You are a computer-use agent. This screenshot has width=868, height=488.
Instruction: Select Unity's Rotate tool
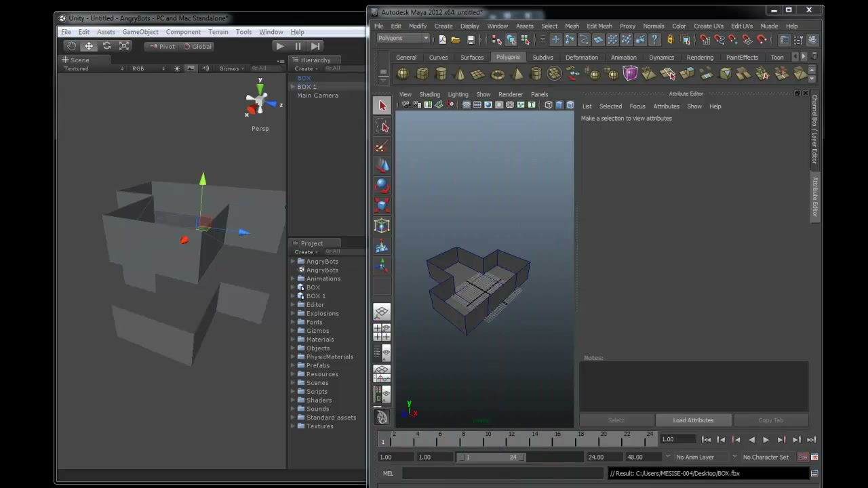click(x=106, y=46)
